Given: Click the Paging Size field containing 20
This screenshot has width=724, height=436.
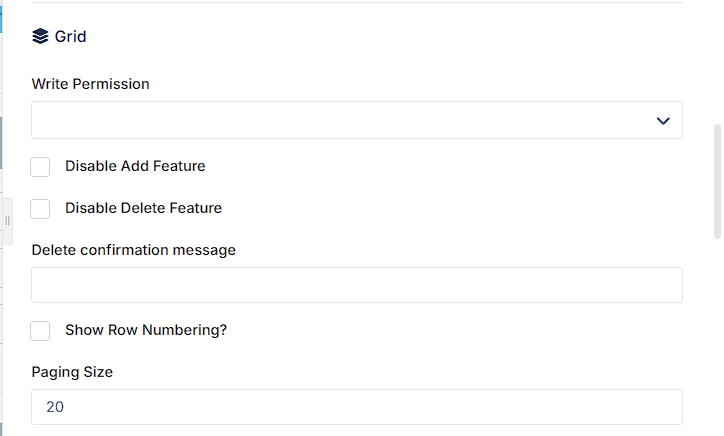Looking at the screenshot, I should tap(356, 407).
